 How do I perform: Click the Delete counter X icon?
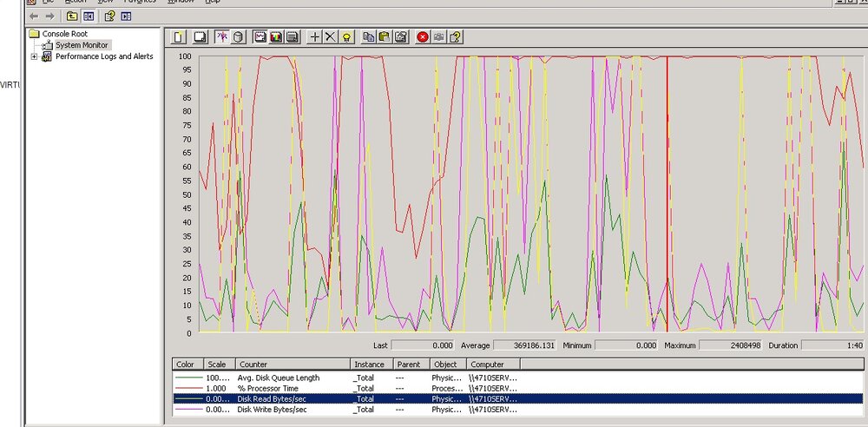coord(331,37)
